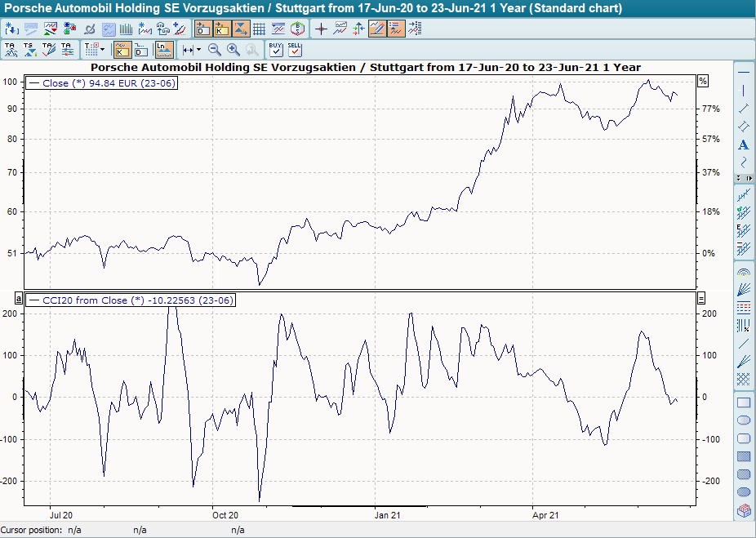Image resolution: width=756 pixels, height=538 pixels.
Task: Zoom out with the magnifier minus icon
Action: pyautogui.click(x=213, y=49)
